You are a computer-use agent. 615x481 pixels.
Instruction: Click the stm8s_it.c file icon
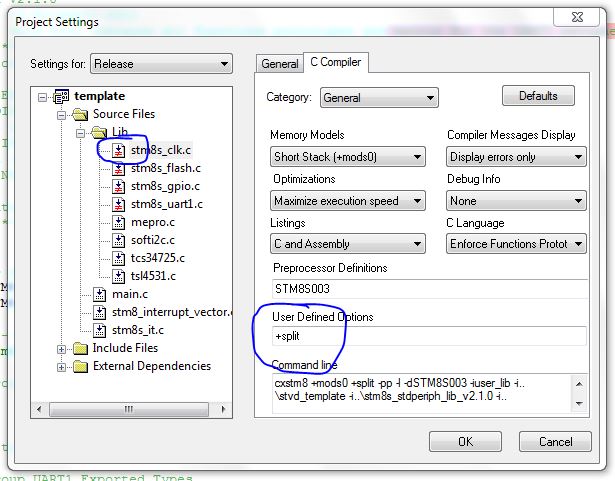point(100,330)
